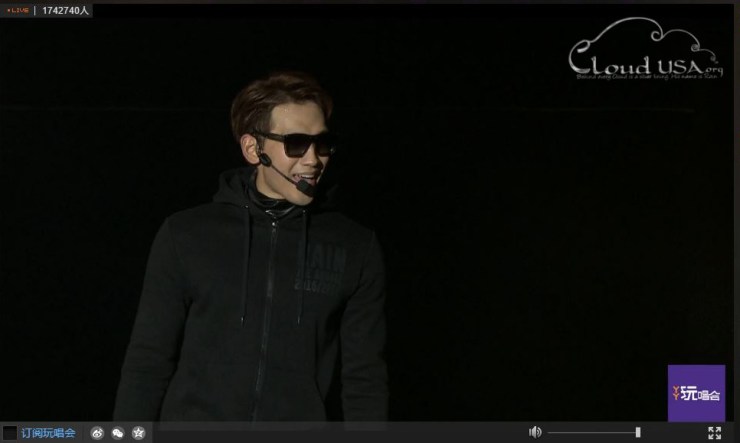Screen dimensions: 740x443
Task: Mute the audio with the speaker icon
Action: click(x=535, y=432)
